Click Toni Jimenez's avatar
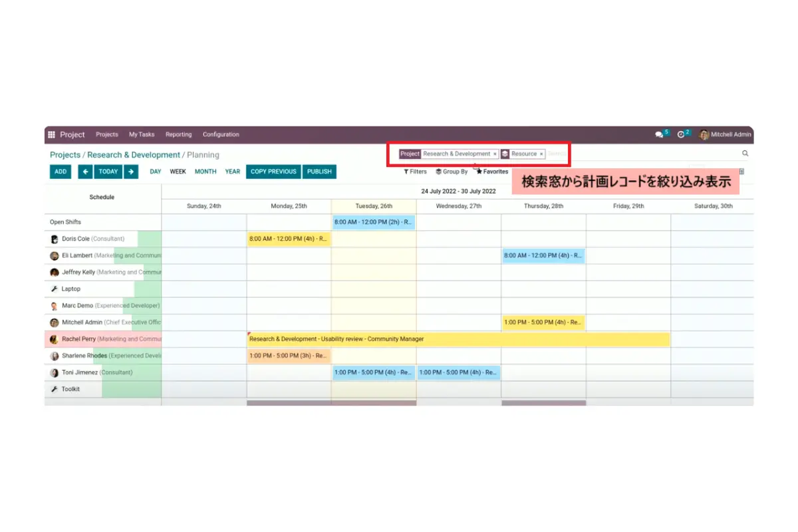The height and width of the screenshot is (532, 798). coord(55,372)
